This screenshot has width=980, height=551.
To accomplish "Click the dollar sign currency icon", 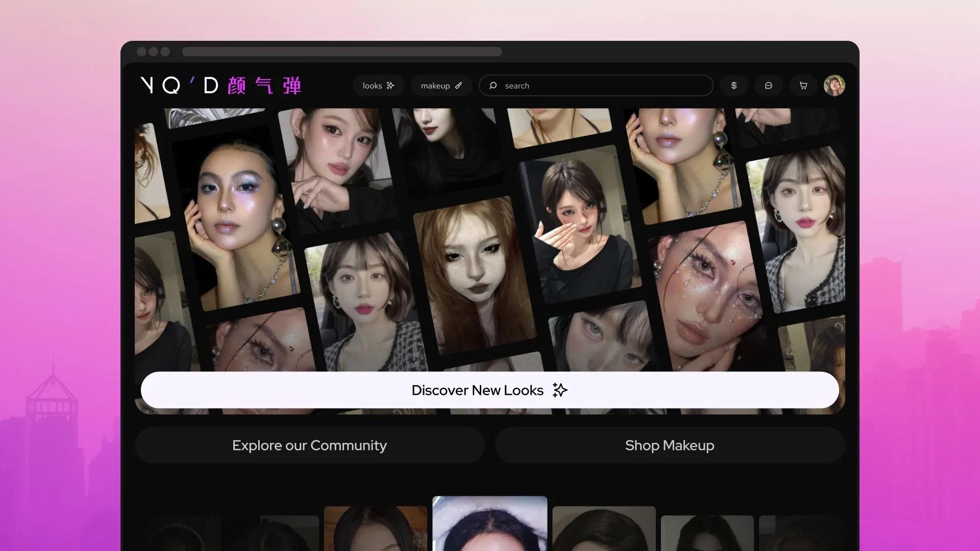I will [733, 86].
